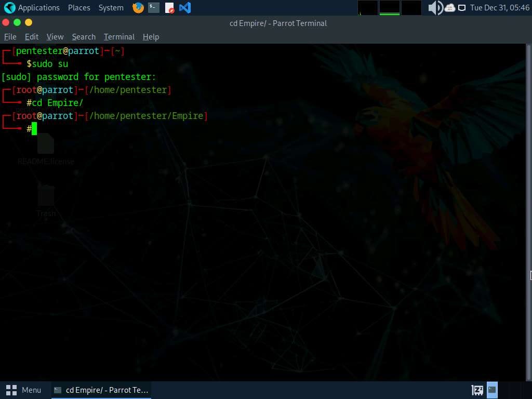
Task: Open the Menu grid icon in taskbar
Action: coord(11,390)
